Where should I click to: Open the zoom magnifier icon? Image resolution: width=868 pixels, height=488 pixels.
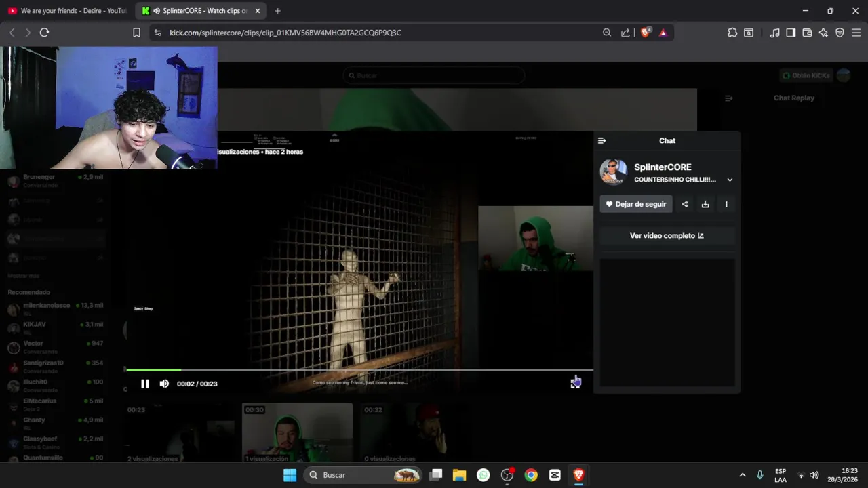pyautogui.click(x=607, y=33)
